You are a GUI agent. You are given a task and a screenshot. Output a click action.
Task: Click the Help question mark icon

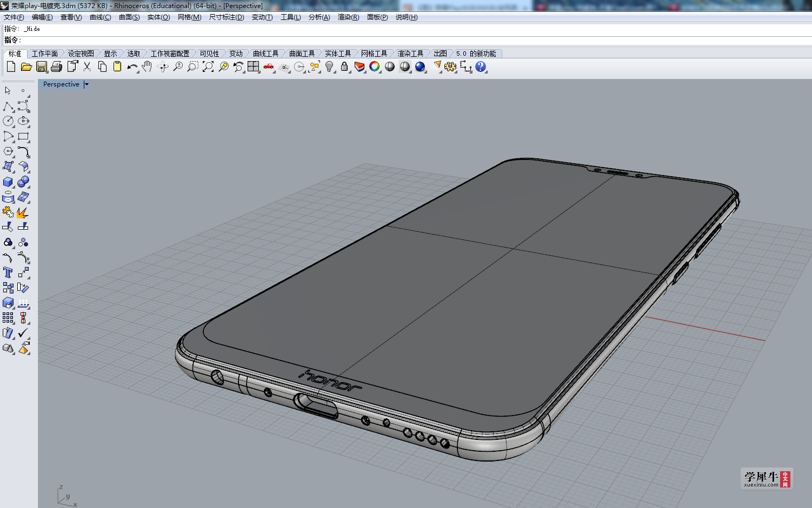[x=481, y=66]
